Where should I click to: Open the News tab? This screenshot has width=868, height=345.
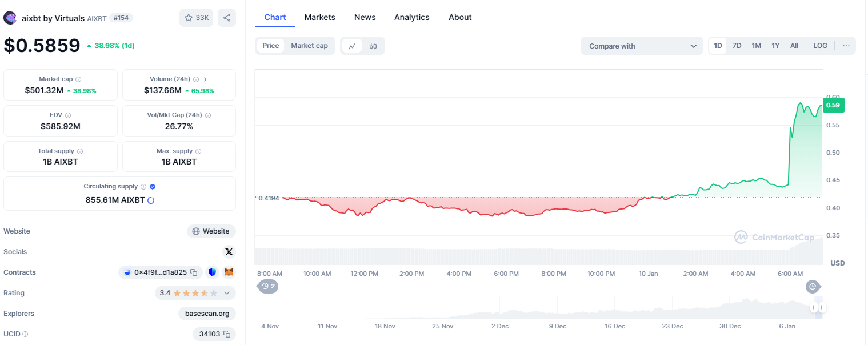[365, 17]
